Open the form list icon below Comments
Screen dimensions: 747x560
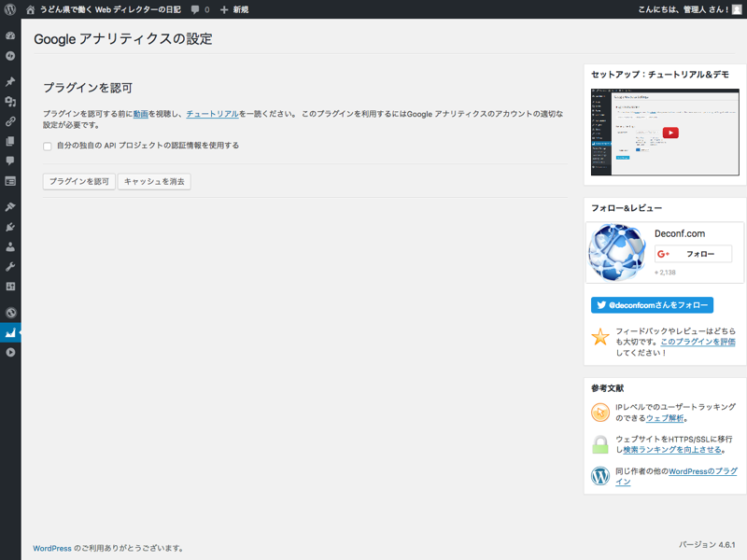click(10, 181)
